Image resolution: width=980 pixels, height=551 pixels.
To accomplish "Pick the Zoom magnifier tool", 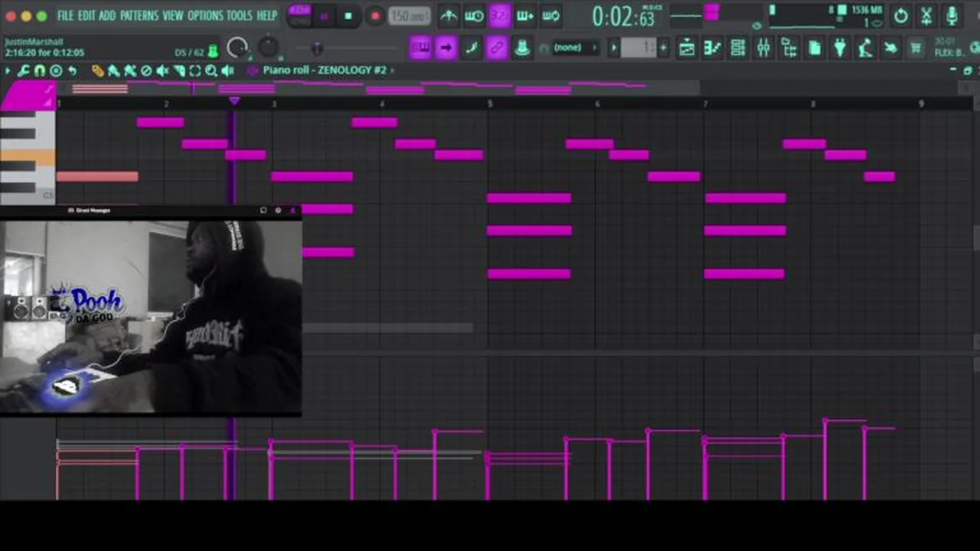I will (x=211, y=70).
